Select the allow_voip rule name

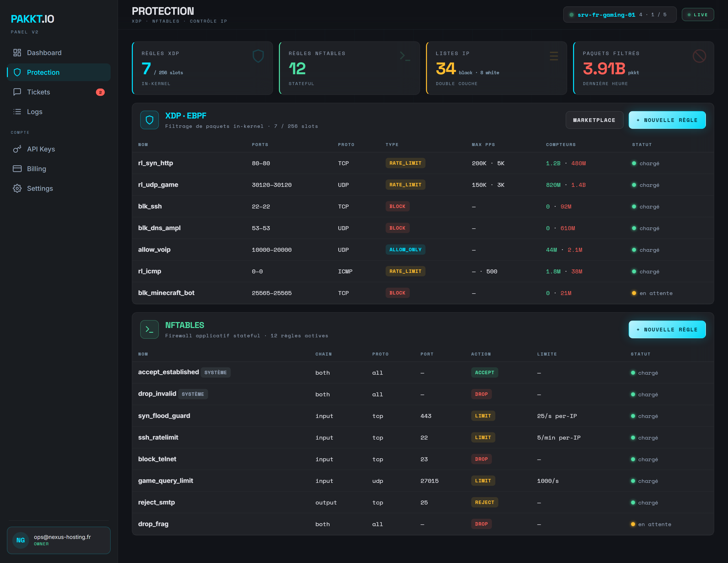[154, 250]
